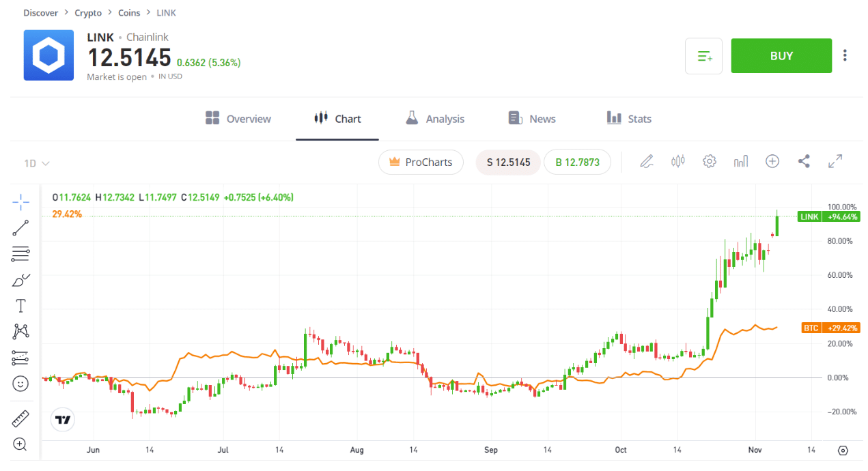Switch to the Analysis tab
Screen dimensions: 868x471
pyautogui.click(x=434, y=119)
